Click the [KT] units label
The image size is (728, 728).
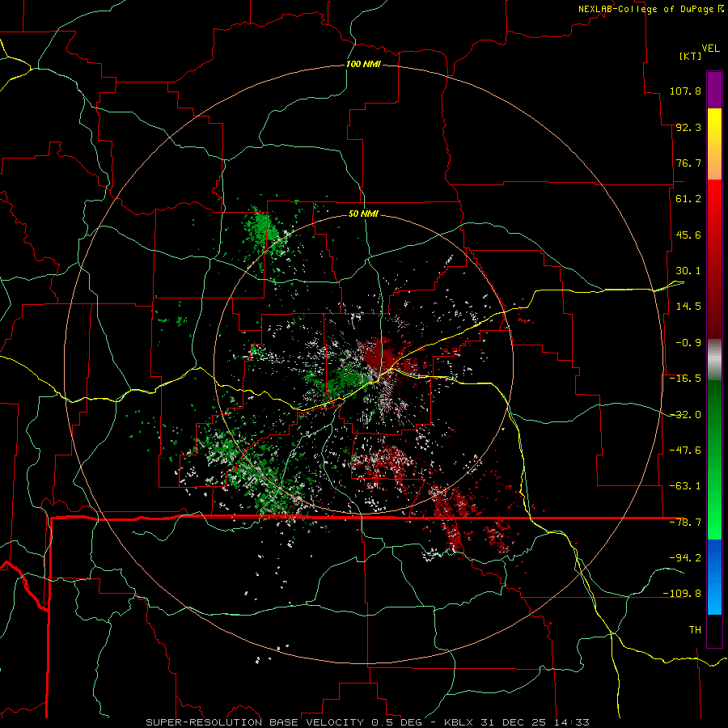tap(691, 56)
